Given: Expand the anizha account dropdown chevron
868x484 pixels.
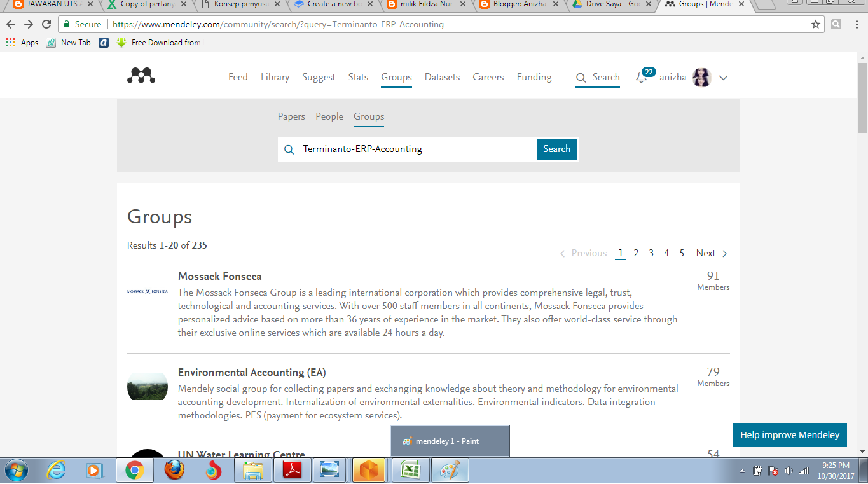Looking at the screenshot, I should pos(723,78).
